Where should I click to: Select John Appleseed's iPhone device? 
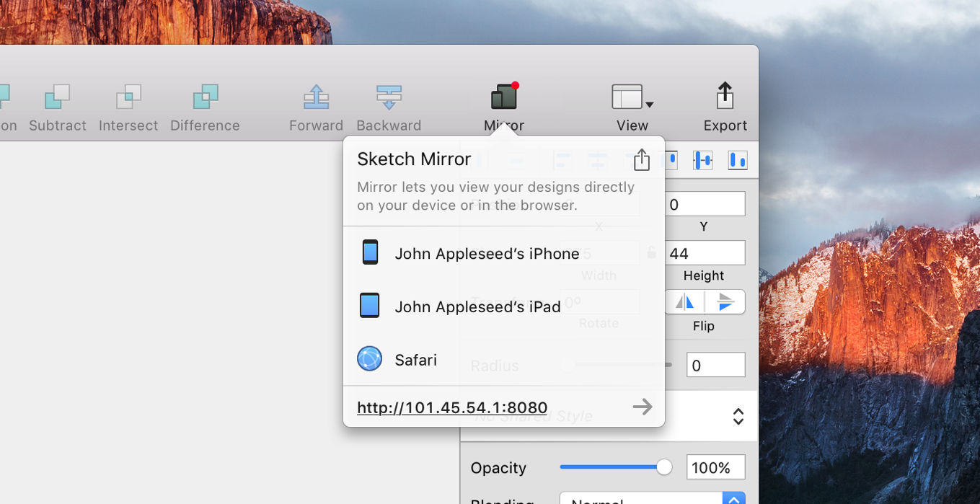[487, 253]
